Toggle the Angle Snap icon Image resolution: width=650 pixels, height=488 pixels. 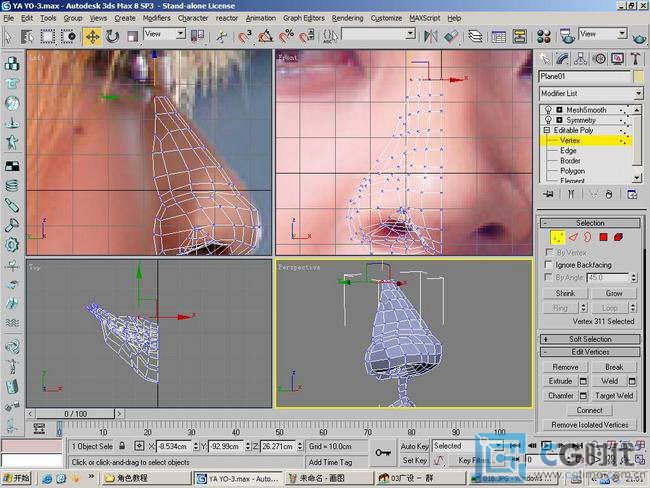265,36
